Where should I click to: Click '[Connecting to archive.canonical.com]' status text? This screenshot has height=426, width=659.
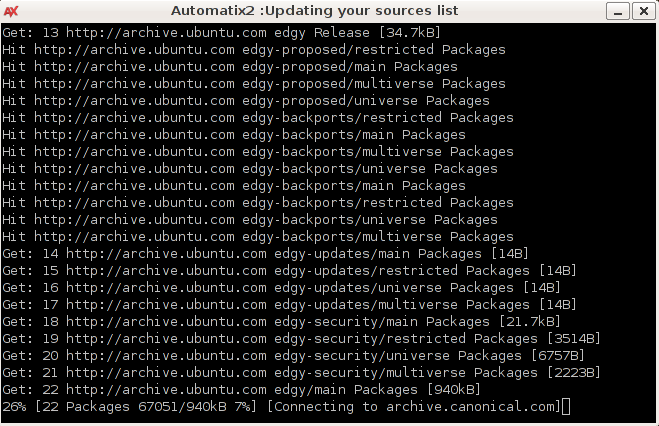pos(413,406)
